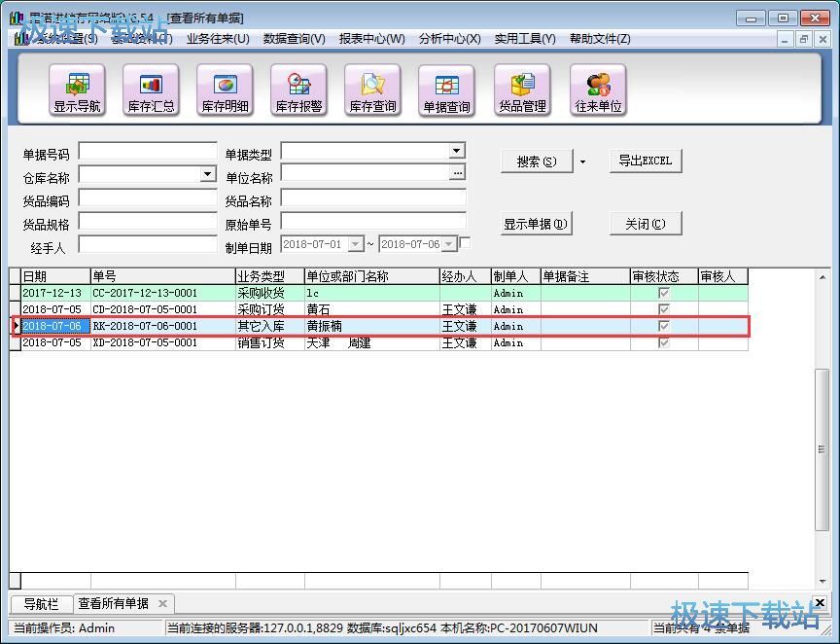Click the 审核状态 column header
840x644 pixels.
tap(664, 276)
